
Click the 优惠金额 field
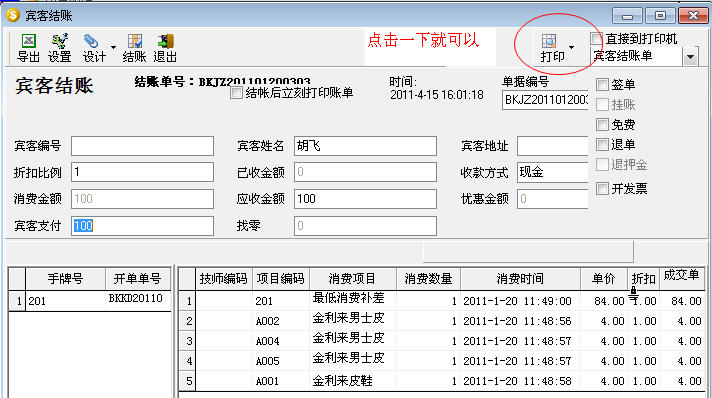coord(552,199)
